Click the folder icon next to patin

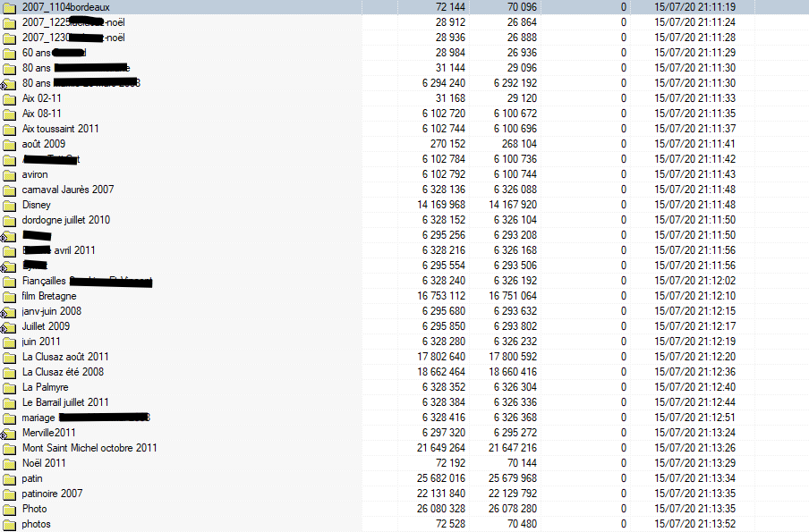pyautogui.click(x=10, y=478)
